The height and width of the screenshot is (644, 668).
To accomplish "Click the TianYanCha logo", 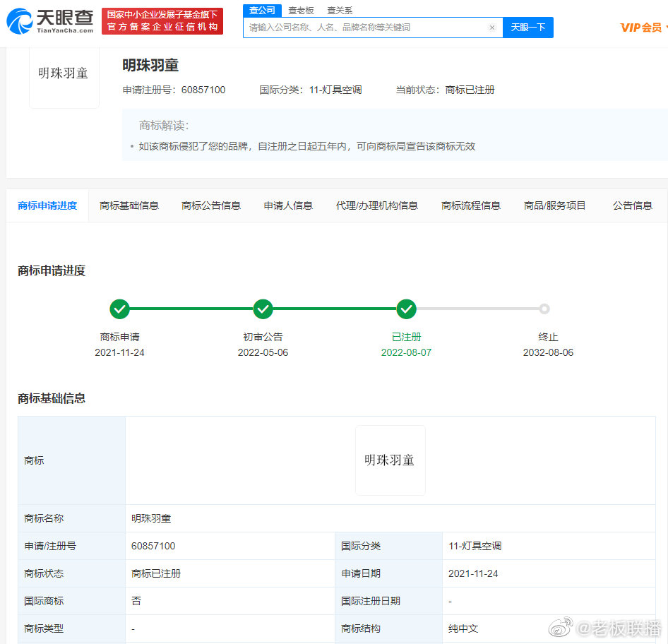I will (x=50, y=21).
